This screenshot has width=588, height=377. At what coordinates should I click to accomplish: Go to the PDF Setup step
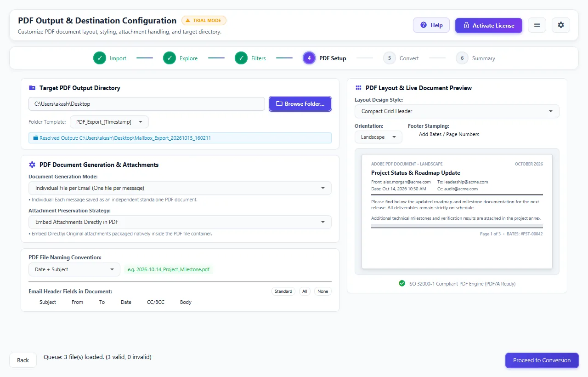pyautogui.click(x=325, y=58)
